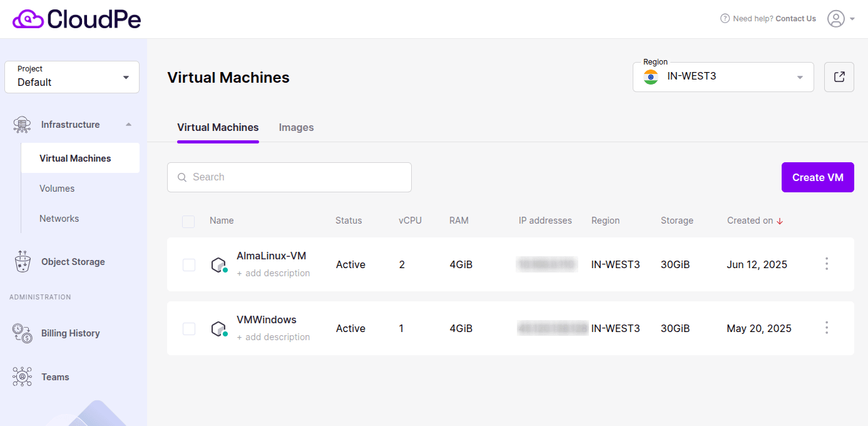Image resolution: width=868 pixels, height=426 pixels.
Task: Collapse the Infrastructure section chevron
Action: (x=130, y=124)
